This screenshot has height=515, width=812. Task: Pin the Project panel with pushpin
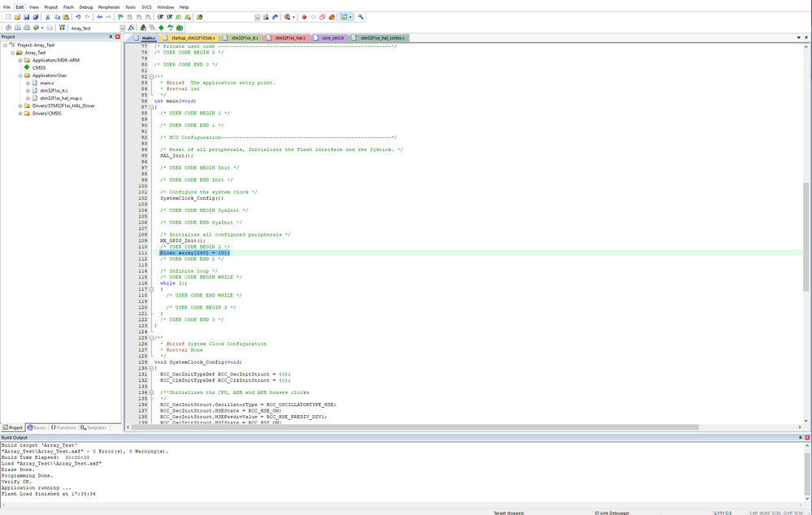click(x=111, y=37)
